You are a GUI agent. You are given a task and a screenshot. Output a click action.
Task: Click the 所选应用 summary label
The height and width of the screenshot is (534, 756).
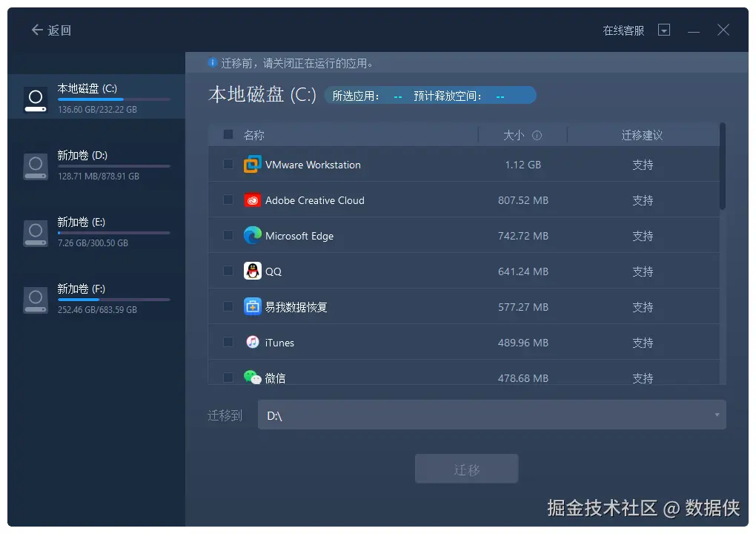(x=356, y=96)
